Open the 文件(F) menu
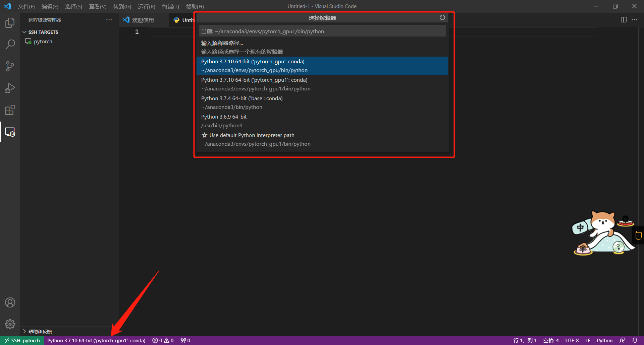This screenshot has width=644, height=345. coord(26,6)
